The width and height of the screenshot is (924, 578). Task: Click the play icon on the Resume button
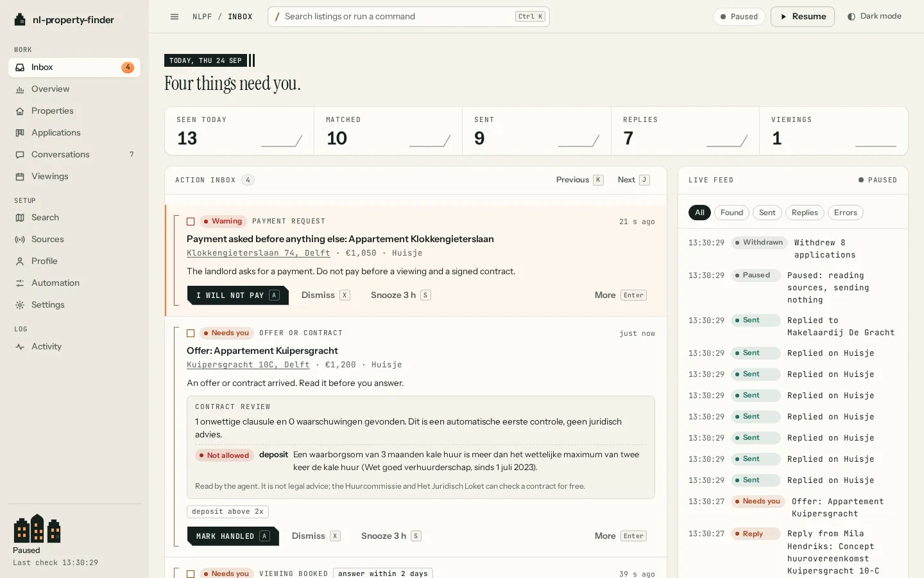click(783, 17)
